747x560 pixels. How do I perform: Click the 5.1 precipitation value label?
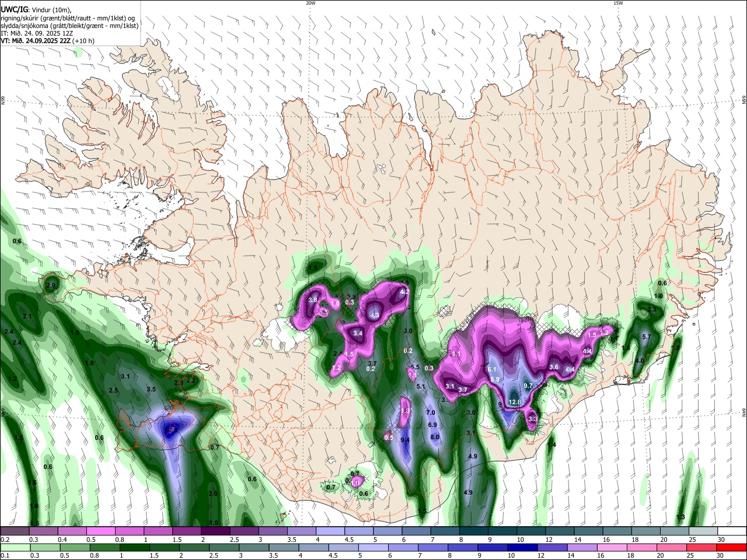(x=420, y=386)
